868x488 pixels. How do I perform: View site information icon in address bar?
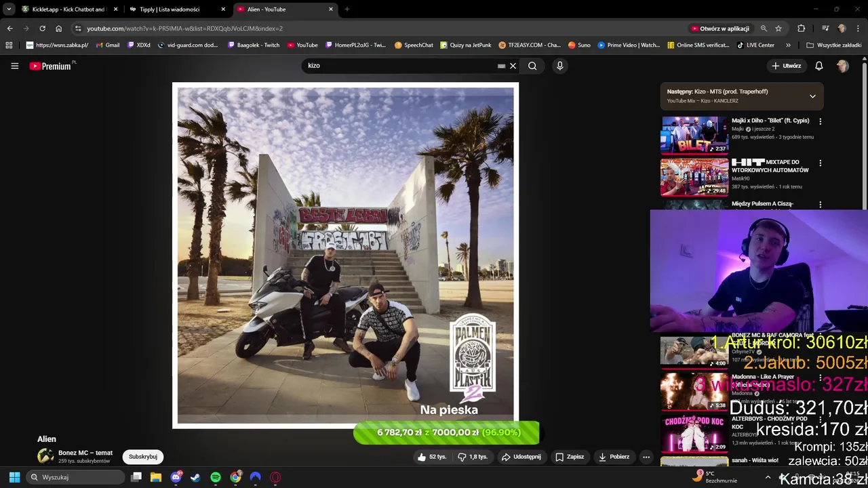(x=78, y=28)
